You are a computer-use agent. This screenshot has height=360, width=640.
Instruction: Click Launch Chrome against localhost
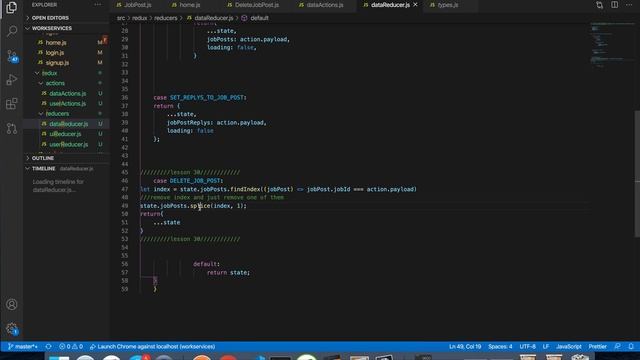click(152, 347)
